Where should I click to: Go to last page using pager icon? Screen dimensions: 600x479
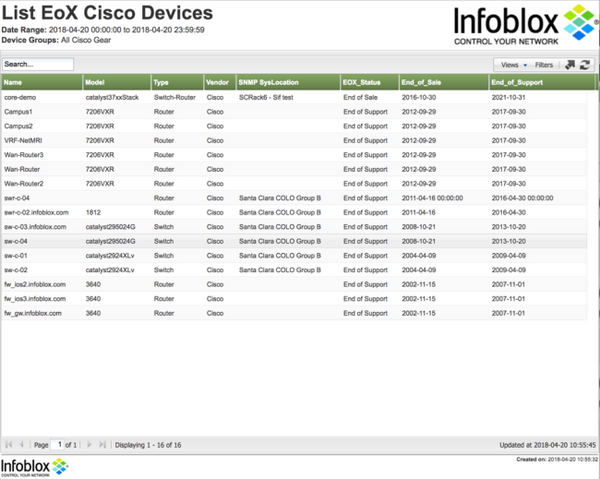coord(102,445)
